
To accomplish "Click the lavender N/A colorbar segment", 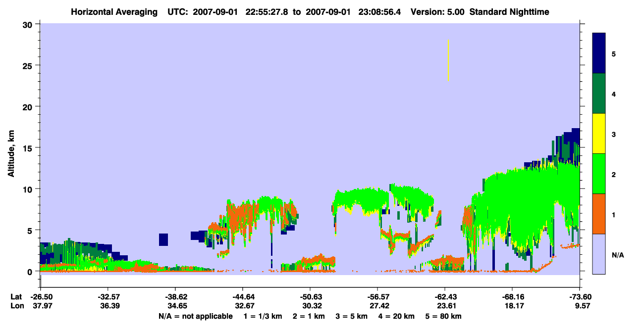I will [599, 254].
